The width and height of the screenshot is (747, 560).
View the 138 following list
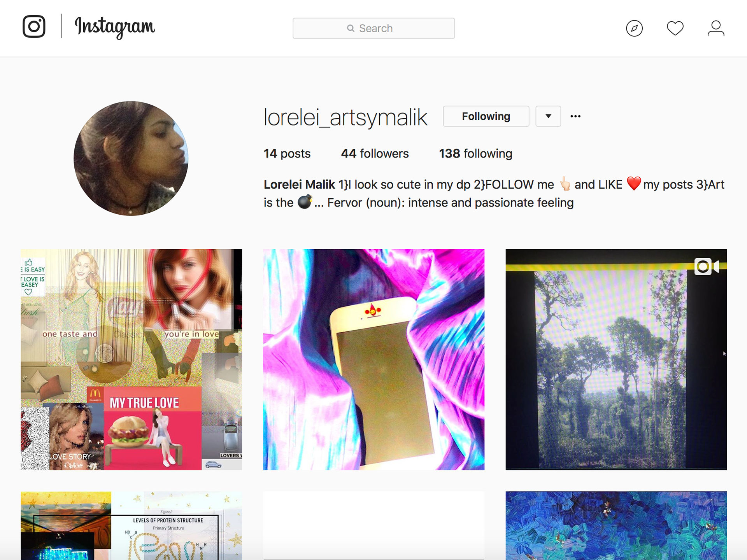coord(475,154)
